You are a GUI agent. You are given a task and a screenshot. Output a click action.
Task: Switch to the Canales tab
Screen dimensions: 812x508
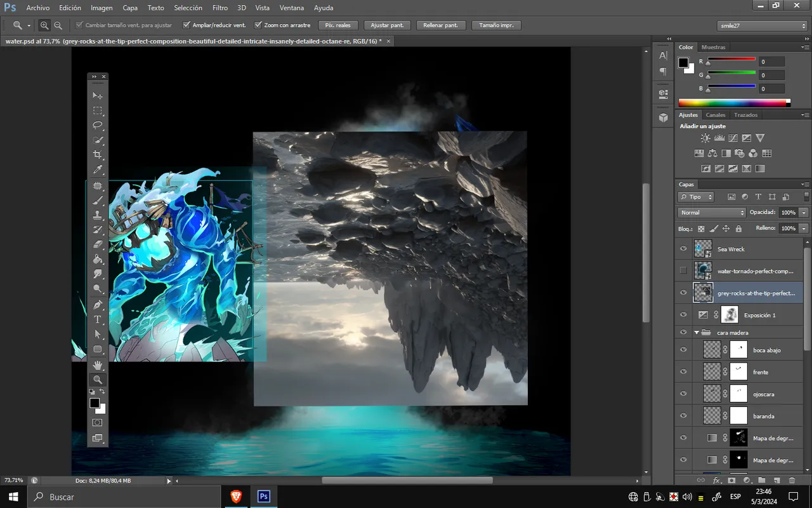click(x=716, y=115)
